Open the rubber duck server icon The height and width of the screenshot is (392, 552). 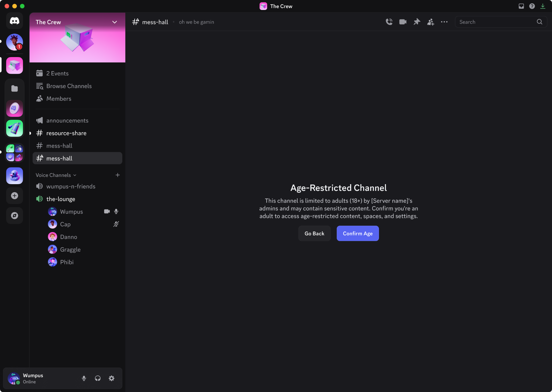pos(15,176)
